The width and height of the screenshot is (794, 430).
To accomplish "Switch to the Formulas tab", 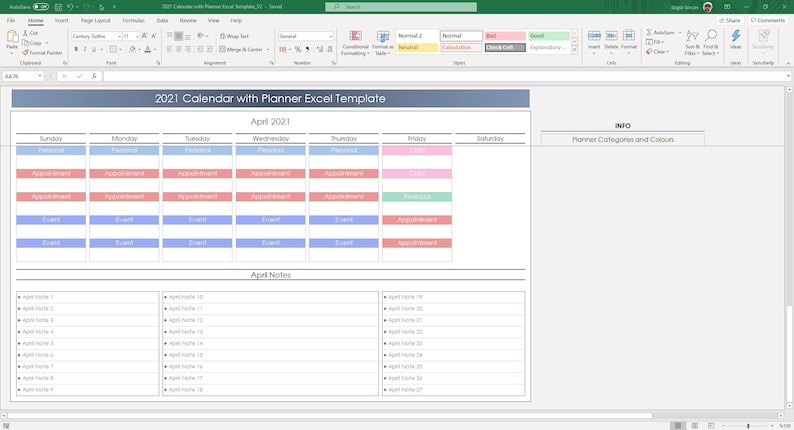I will pyautogui.click(x=133, y=21).
